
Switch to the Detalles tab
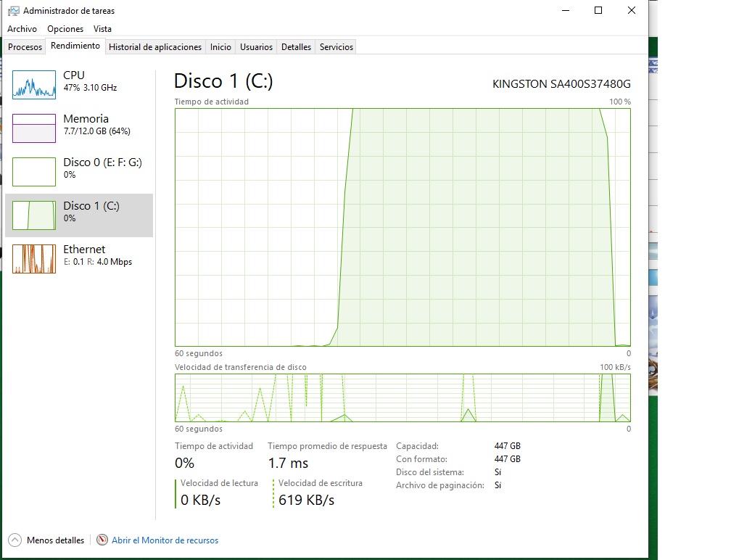pyautogui.click(x=296, y=47)
